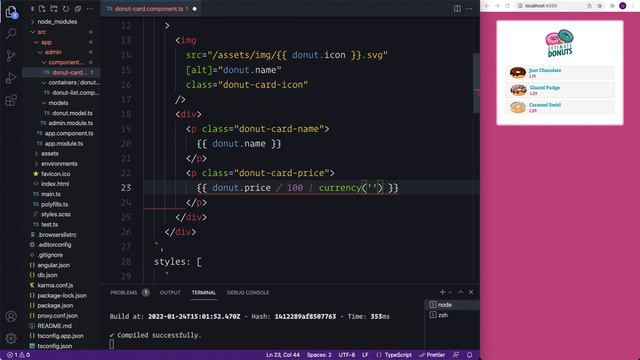Expand the node_modules folder
Image resolution: width=640 pixels, height=360 pixels.
pyautogui.click(x=61, y=22)
